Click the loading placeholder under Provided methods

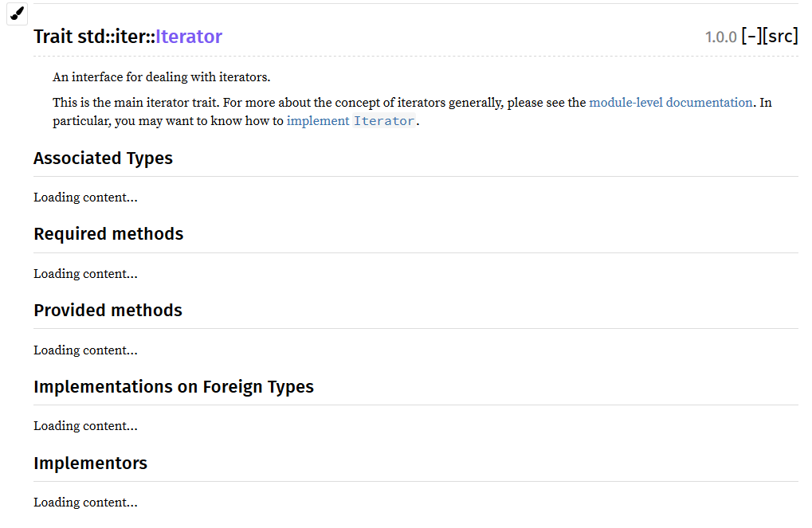click(85, 350)
